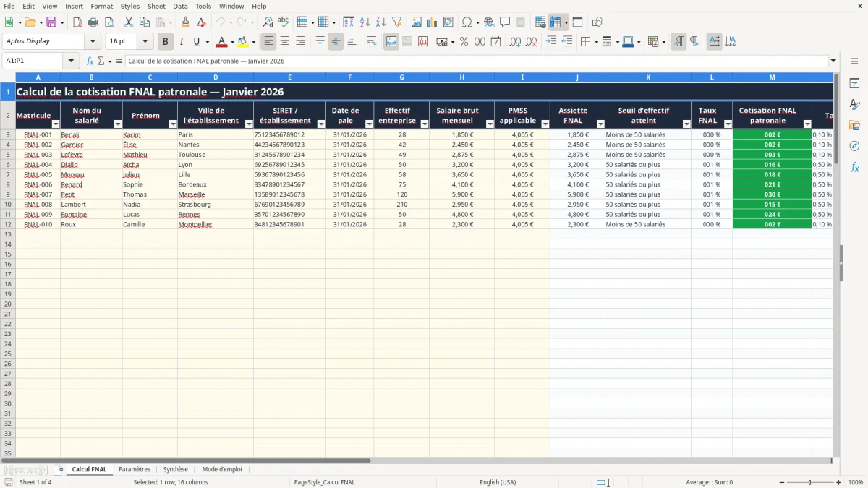Open sidebar Navigator compass icon
Viewport: 868px width, 488px height.
pyautogui.click(x=854, y=146)
